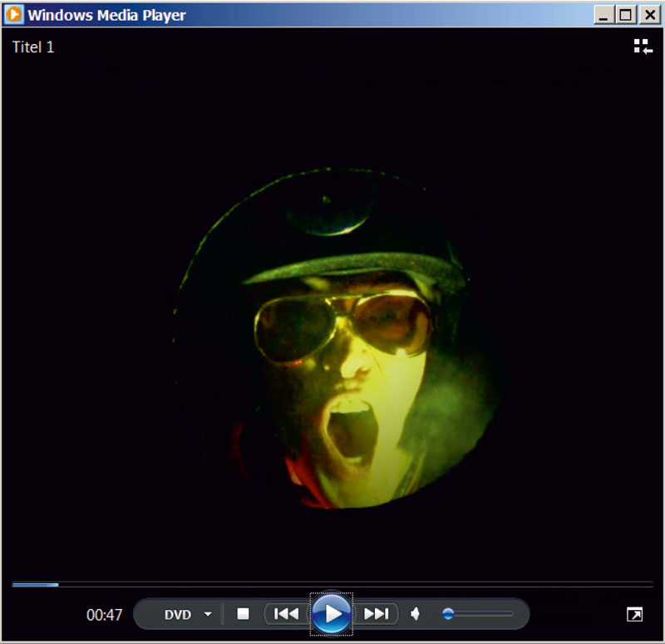This screenshot has width=665, height=644.
Task: Skip back to the previous chapter
Action: 286,613
